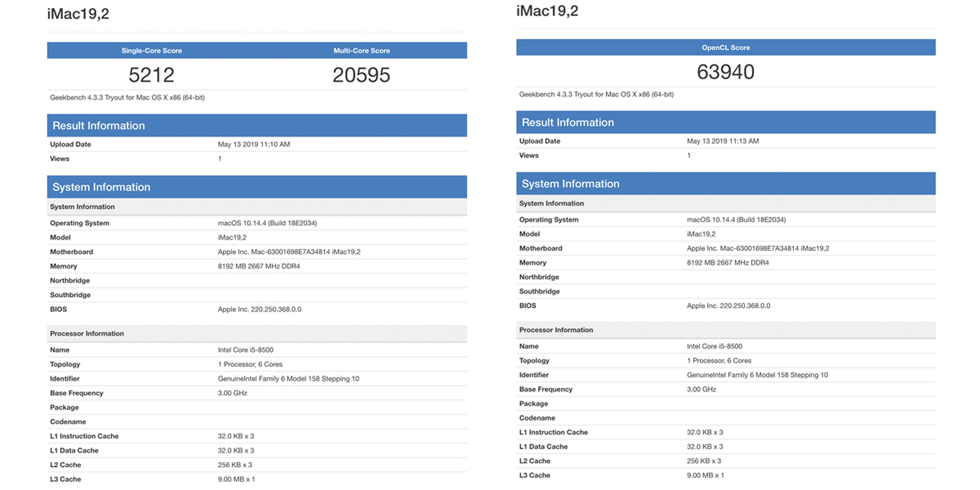Screen dimensions: 980x490
Task: Click GenuineIntel Family 6 identifier in right report
Action: click(757, 375)
